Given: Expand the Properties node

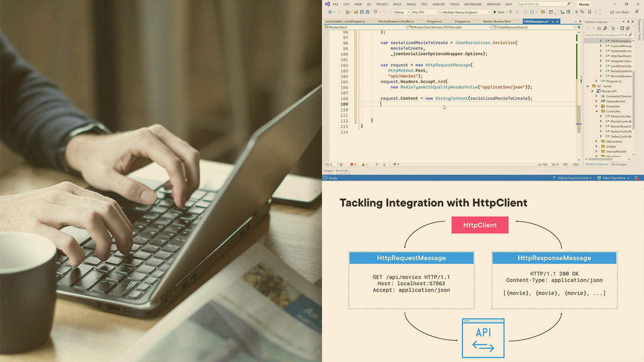Looking at the screenshot, I should (x=596, y=106).
